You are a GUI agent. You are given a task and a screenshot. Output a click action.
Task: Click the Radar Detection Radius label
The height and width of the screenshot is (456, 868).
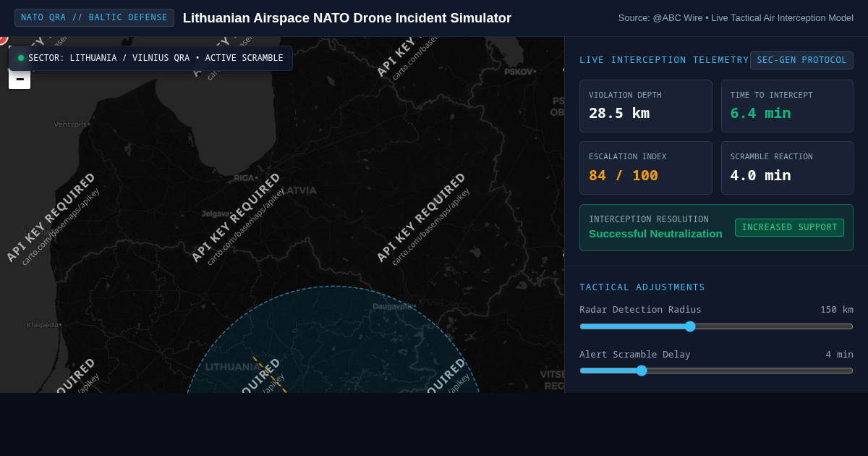pyautogui.click(x=640, y=310)
